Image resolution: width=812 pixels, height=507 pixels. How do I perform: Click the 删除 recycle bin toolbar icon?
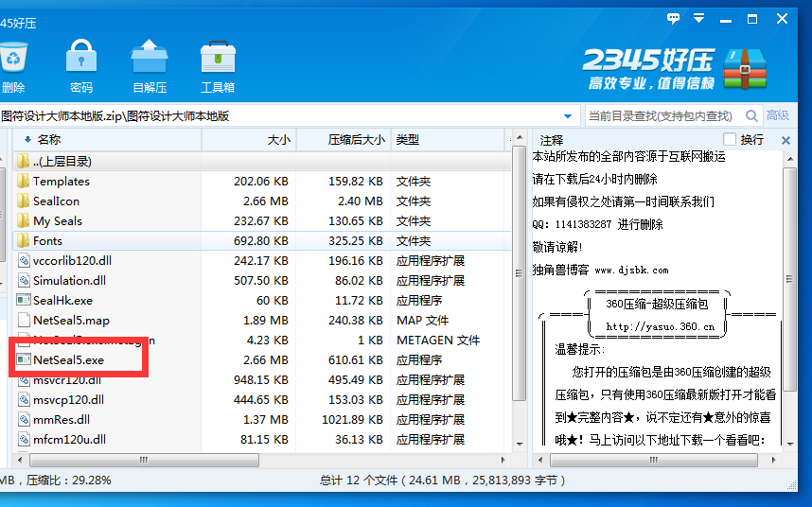tap(13, 57)
